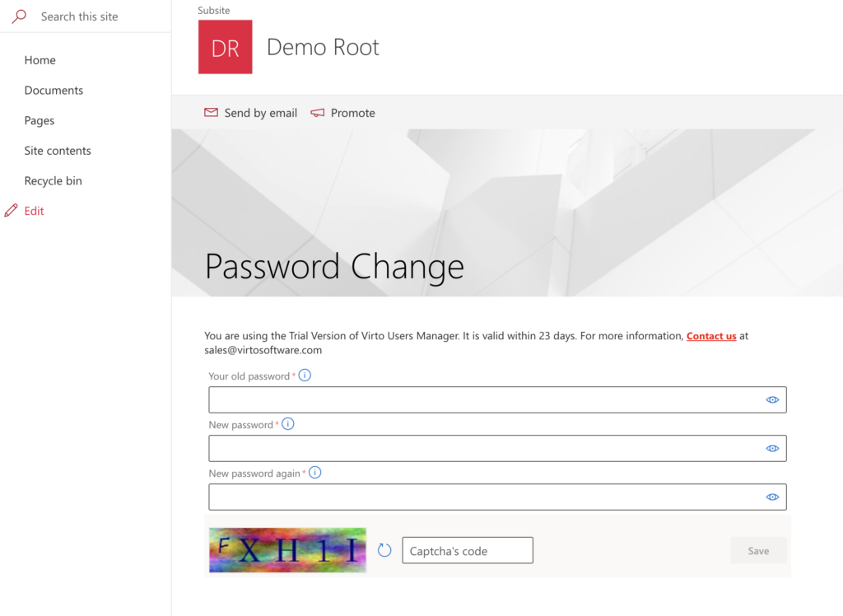Click the Captcha's code input field
The image size is (843, 616).
pos(467,550)
